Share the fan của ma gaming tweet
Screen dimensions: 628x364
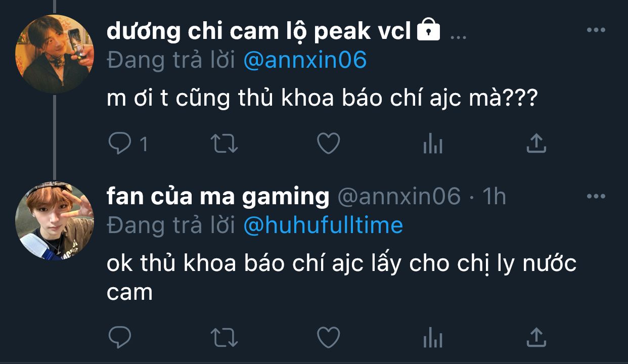(536, 337)
